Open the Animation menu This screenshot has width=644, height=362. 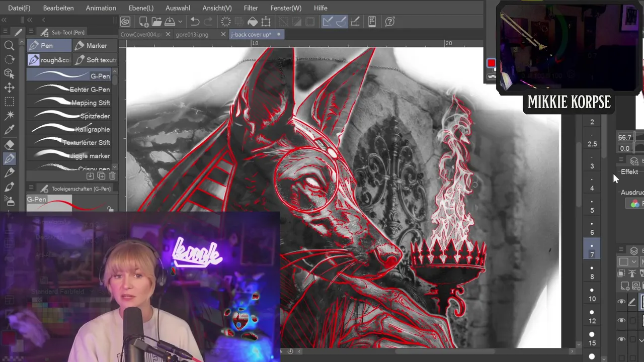(x=101, y=8)
